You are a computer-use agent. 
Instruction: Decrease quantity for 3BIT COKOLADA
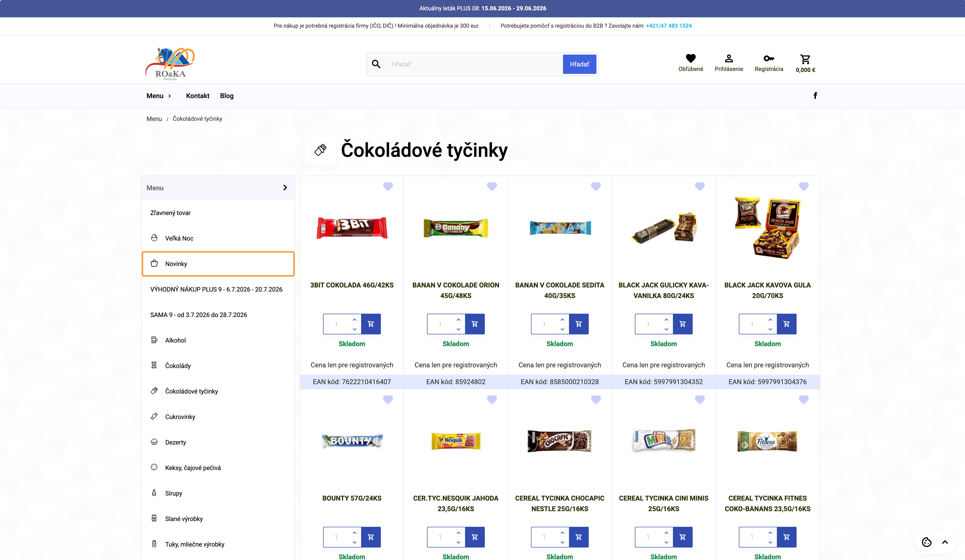pyautogui.click(x=355, y=329)
